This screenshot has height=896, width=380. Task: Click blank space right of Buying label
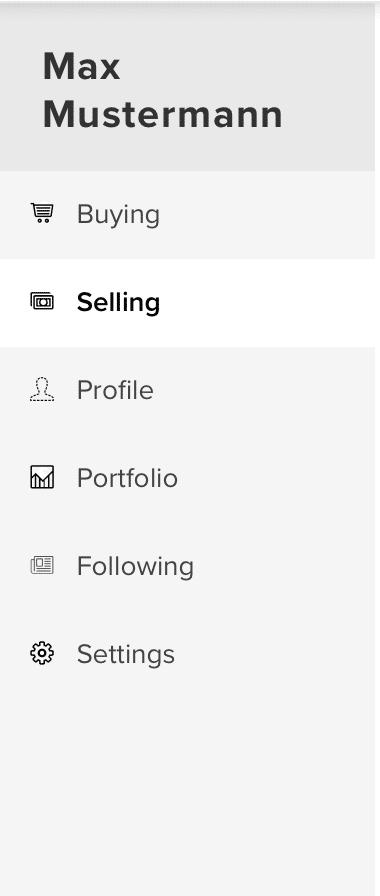[267, 215]
